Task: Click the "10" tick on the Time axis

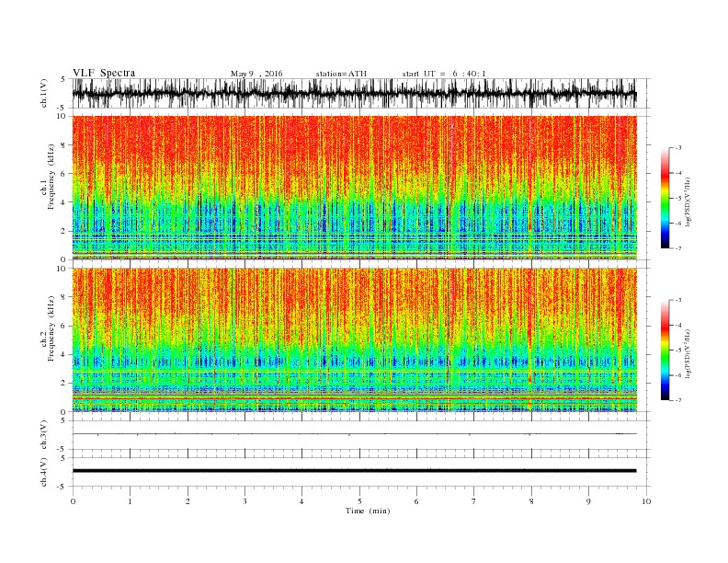Action: click(646, 501)
